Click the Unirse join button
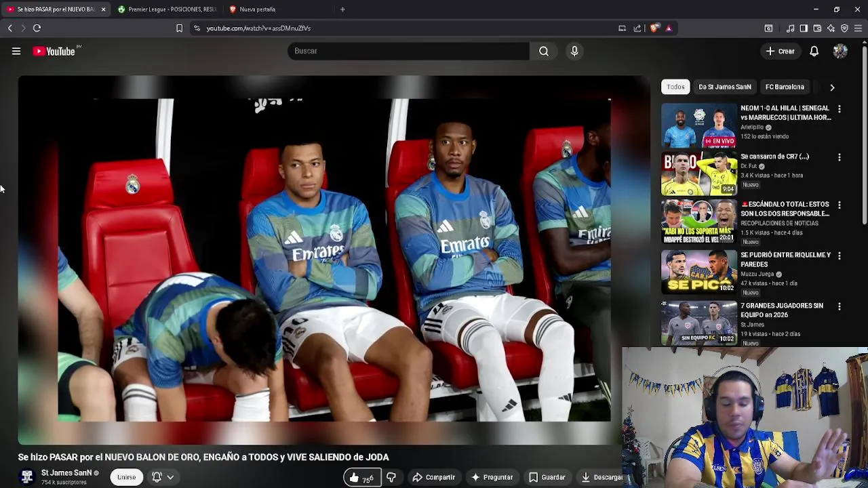The height and width of the screenshot is (488, 868). click(x=127, y=477)
